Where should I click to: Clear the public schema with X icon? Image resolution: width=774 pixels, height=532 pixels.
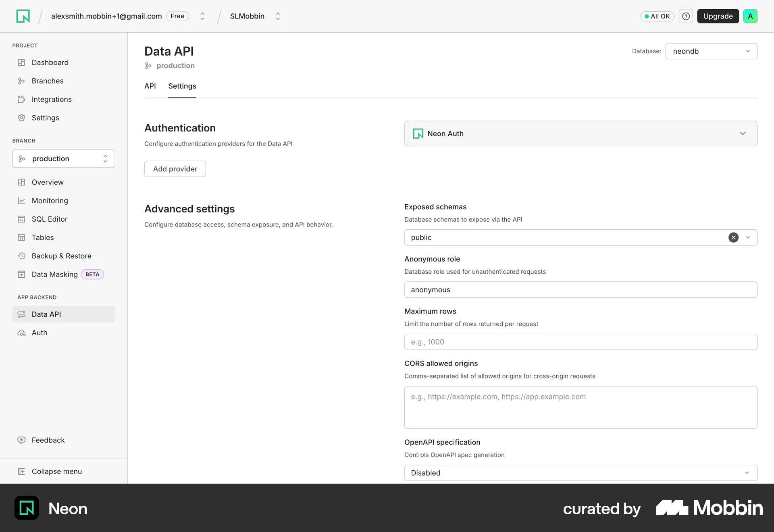click(x=733, y=237)
